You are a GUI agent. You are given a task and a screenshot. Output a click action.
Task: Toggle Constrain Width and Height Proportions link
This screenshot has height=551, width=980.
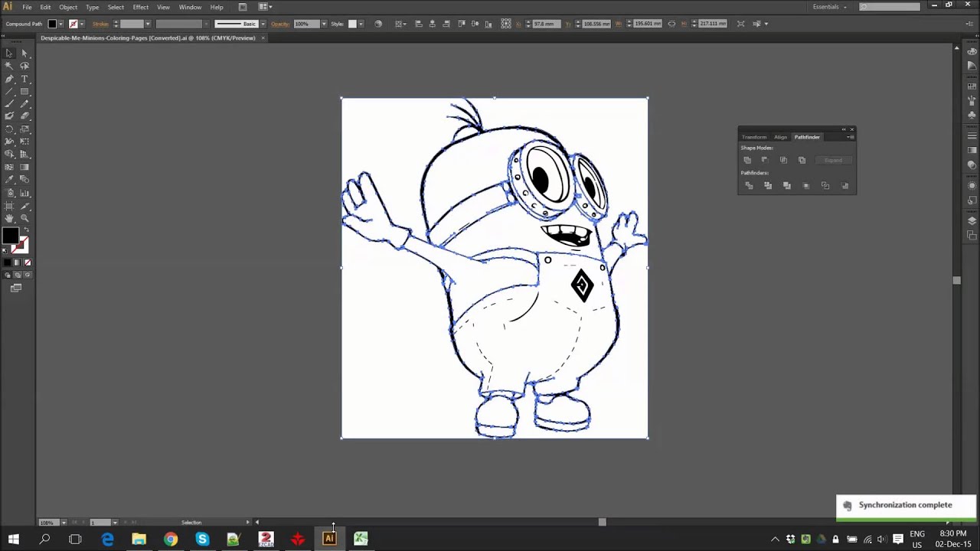(671, 24)
